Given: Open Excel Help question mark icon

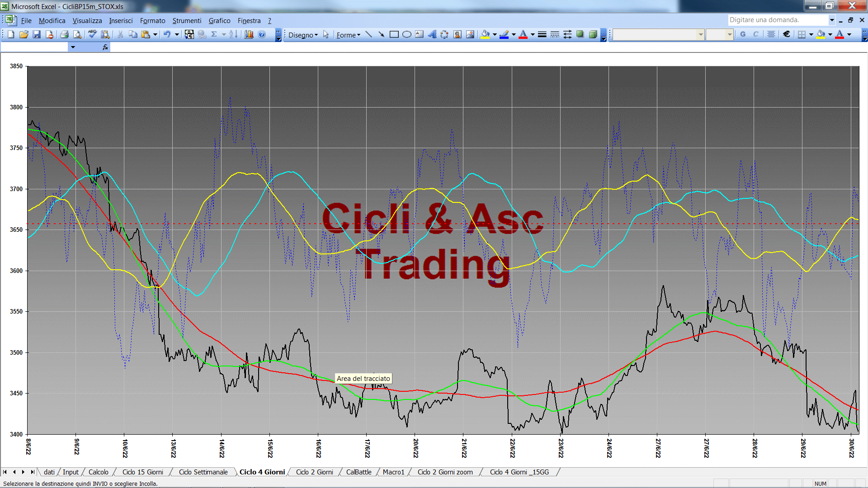Looking at the screenshot, I should 262,34.
